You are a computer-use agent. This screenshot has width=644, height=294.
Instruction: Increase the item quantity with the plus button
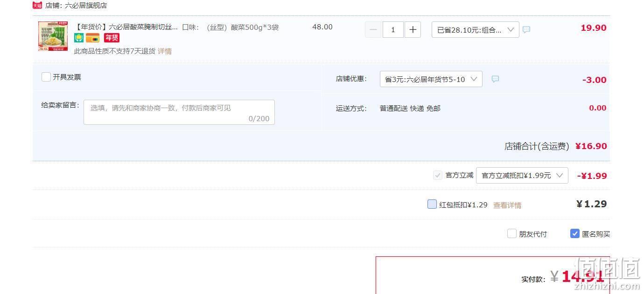click(413, 30)
